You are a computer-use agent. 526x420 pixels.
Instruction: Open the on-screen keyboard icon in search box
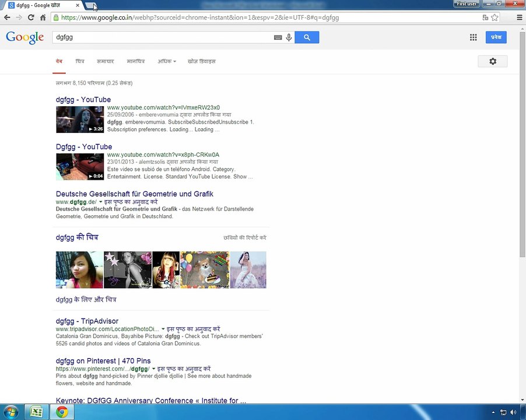tap(278, 37)
